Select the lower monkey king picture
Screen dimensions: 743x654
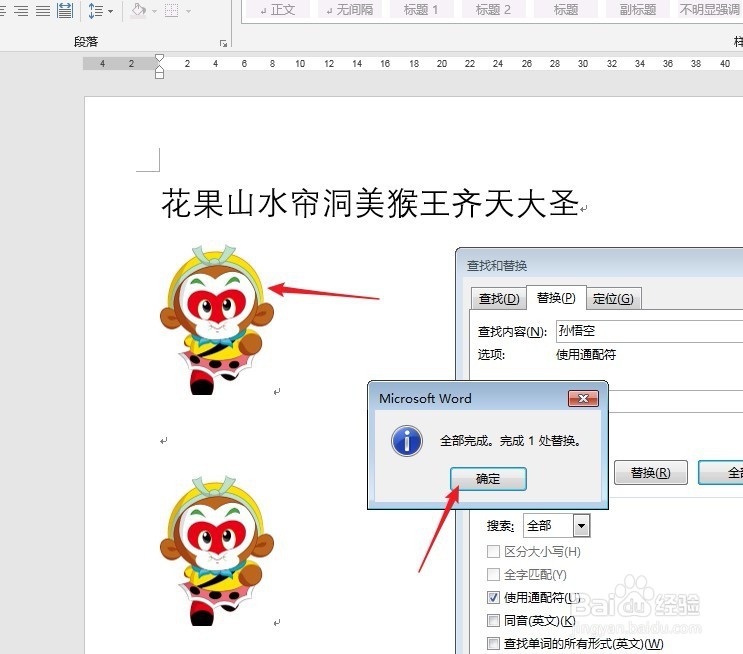217,551
